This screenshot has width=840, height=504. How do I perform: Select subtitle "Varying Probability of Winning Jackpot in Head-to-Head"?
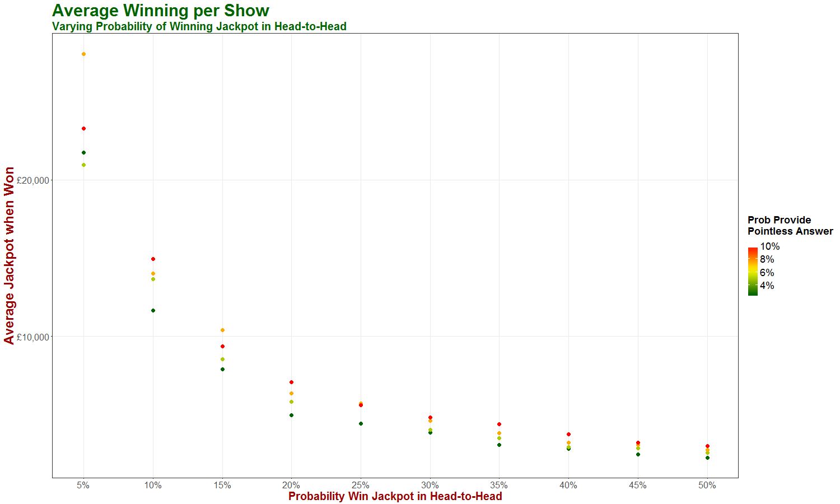[199, 26]
